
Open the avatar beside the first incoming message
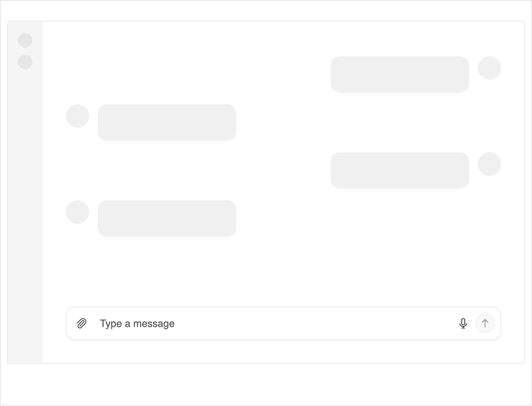(x=77, y=116)
